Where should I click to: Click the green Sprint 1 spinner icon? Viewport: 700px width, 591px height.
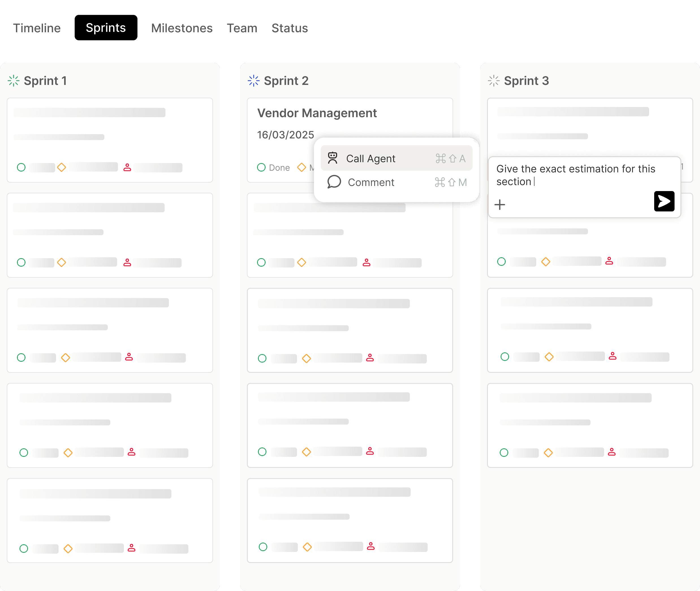(x=14, y=81)
